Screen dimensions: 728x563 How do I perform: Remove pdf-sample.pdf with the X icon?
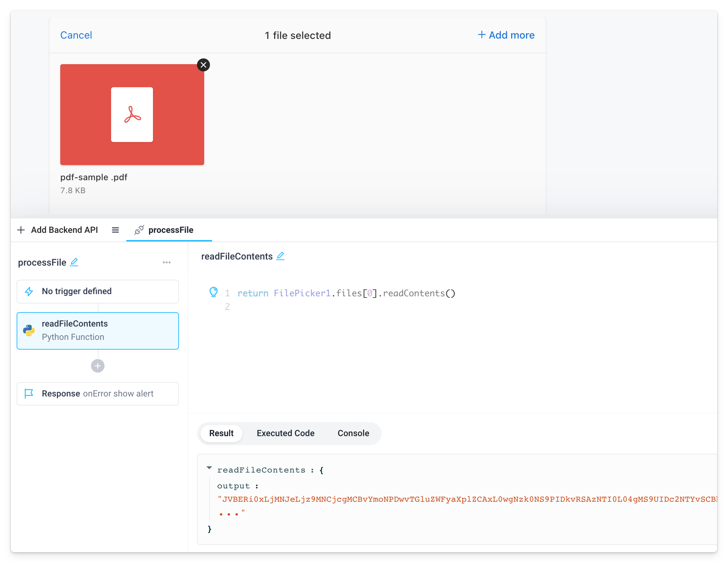coord(203,65)
